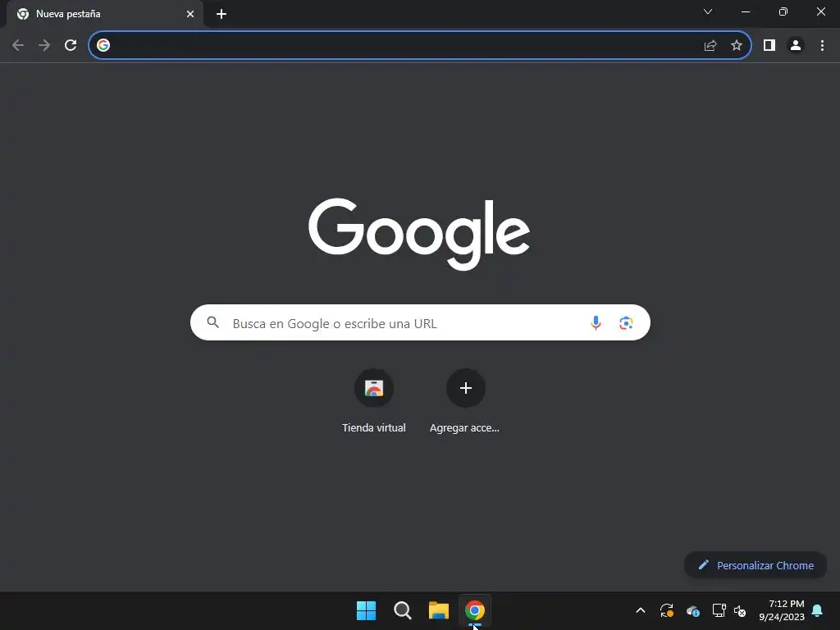Click the Google logo
Image resolution: width=840 pixels, height=630 pixels.
coord(419,234)
